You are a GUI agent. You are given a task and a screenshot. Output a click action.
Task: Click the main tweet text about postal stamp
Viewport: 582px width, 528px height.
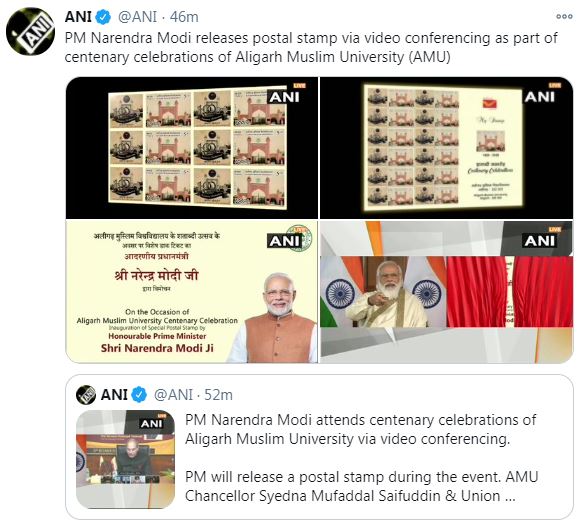click(x=311, y=47)
